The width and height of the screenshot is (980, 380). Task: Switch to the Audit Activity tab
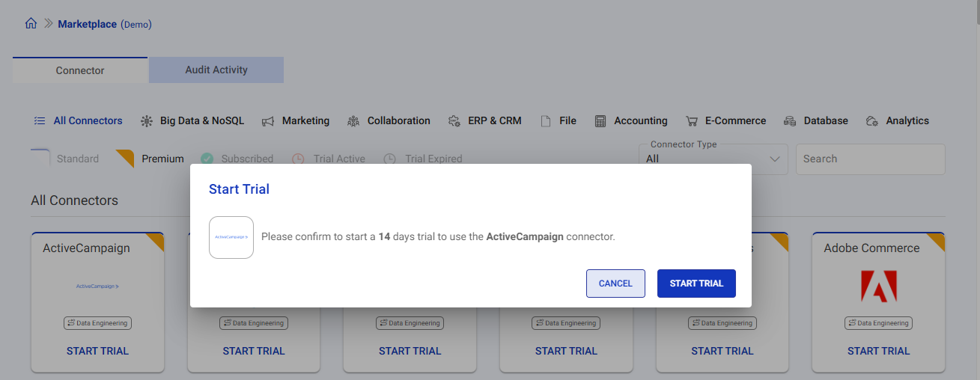[216, 70]
